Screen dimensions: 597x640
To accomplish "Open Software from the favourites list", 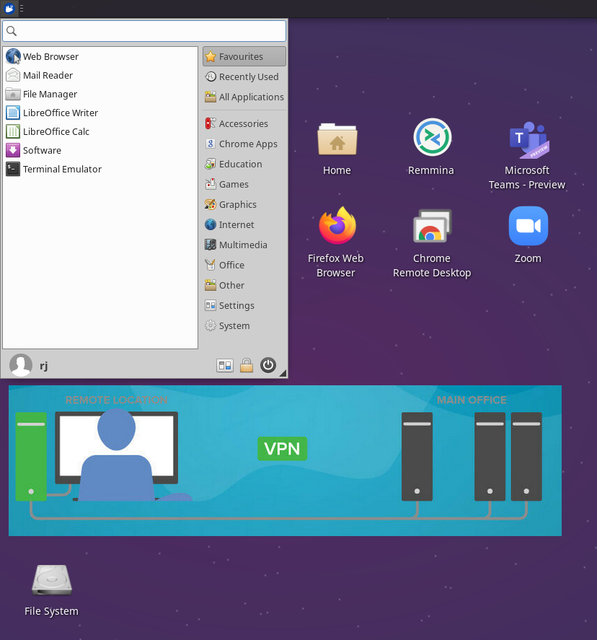I will (x=100, y=150).
